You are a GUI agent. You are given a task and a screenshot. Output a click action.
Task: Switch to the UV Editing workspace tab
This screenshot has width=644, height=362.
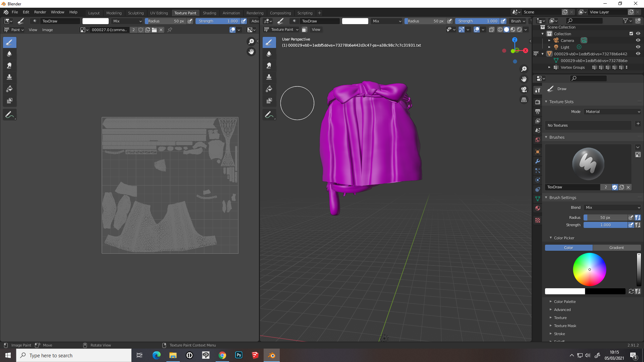(x=159, y=13)
